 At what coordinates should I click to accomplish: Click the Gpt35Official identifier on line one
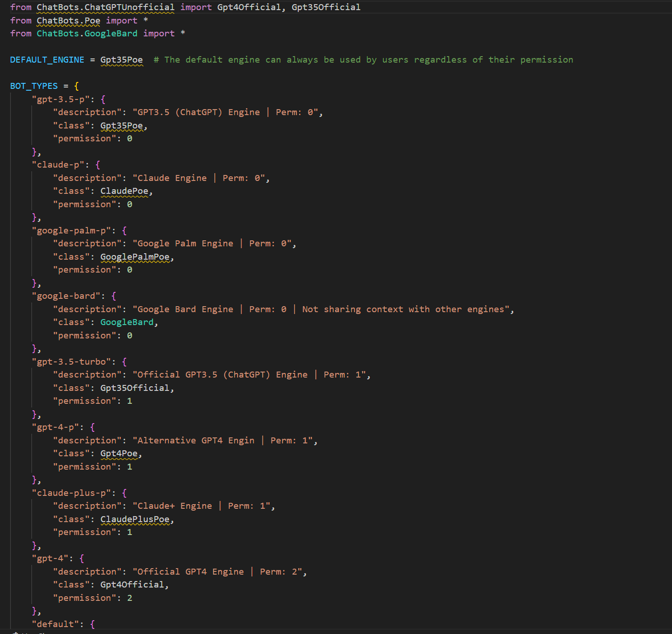click(326, 7)
